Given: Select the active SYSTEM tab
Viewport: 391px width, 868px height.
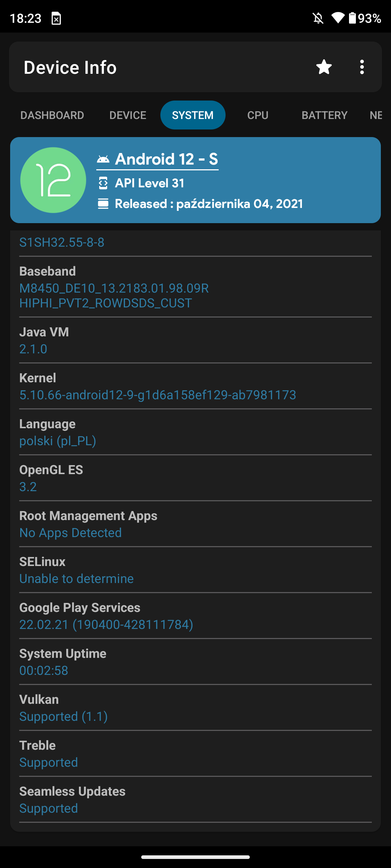Looking at the screenshot, I should [193, 115].
